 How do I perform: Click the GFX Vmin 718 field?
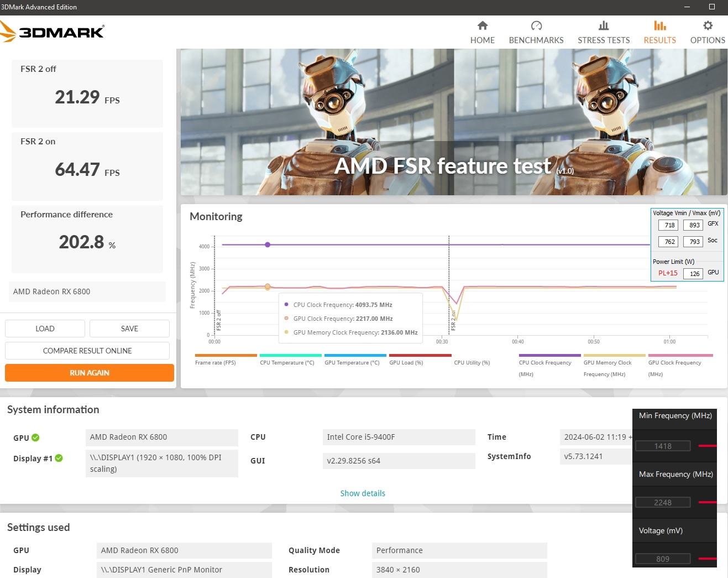(668, 225)
